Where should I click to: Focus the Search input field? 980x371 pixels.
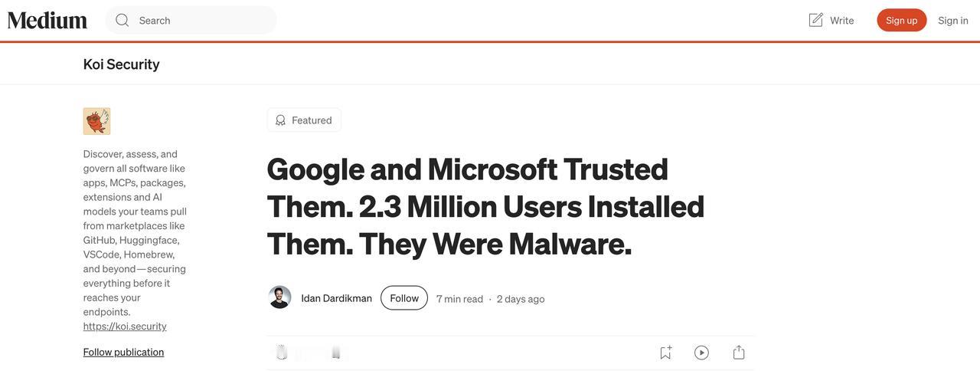[x=191, y=20]
